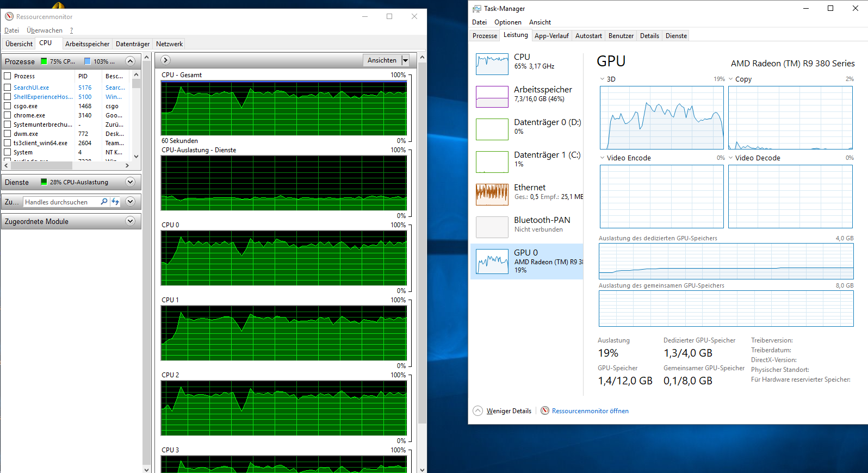Expand the Dienste section

[x=130, y=182]
